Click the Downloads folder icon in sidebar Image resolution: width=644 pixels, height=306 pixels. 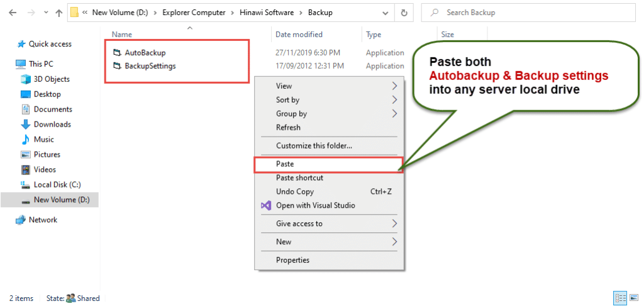(26, 125)
